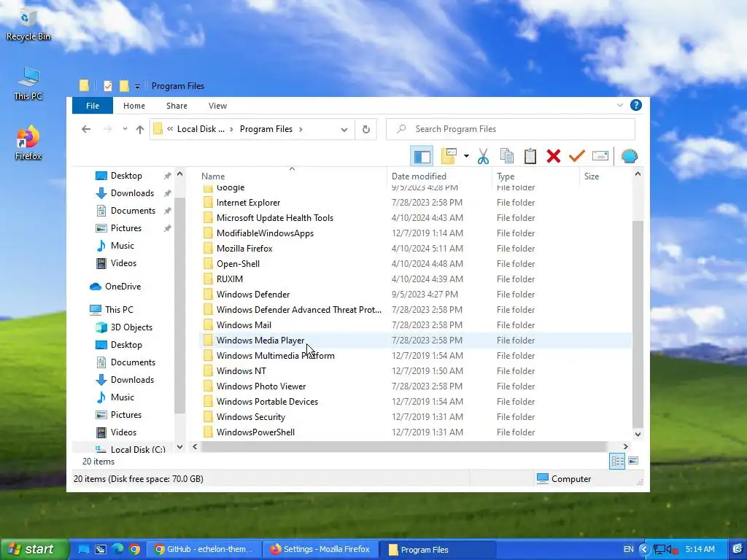The width and height of the screenshot is (747, 560).
Task: Click Show Desktop icon in quick launch
Action: (x=83, y=550)
